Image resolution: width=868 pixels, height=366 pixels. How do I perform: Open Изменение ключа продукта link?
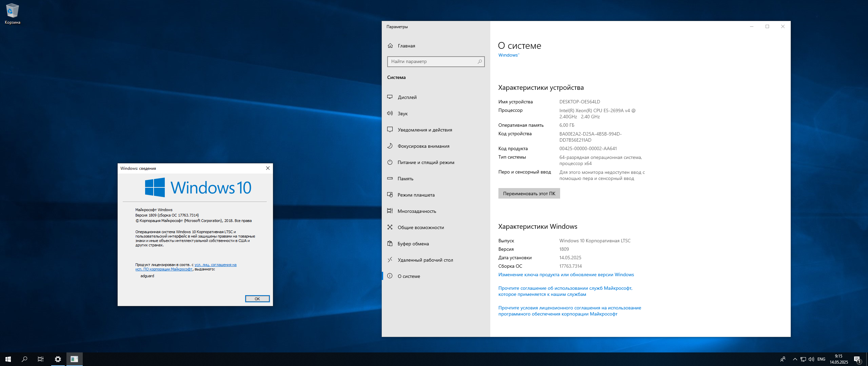[566, 275]
